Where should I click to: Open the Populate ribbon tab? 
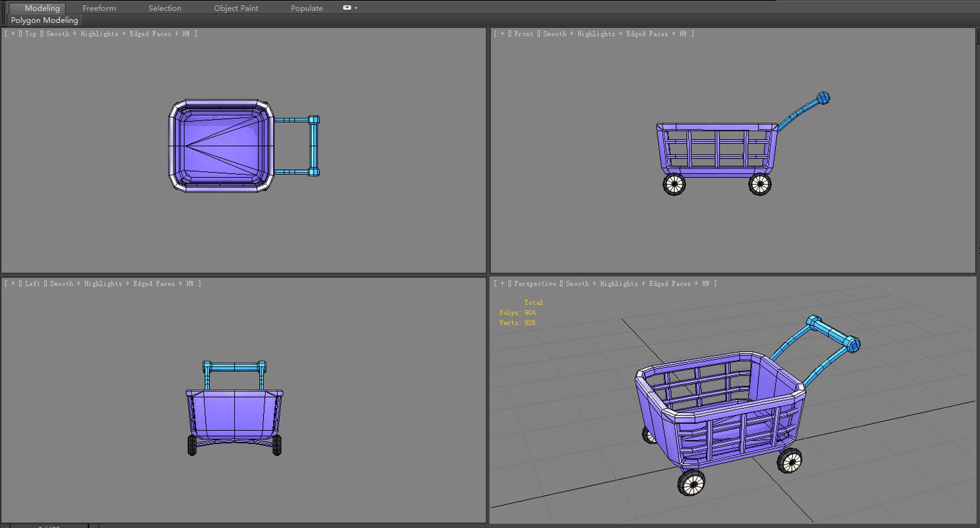[x=307, y=8]
